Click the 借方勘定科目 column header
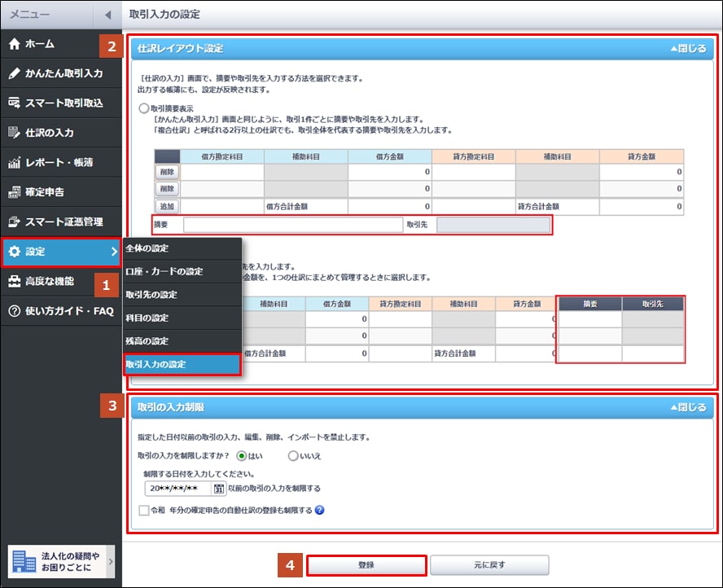This screenshot has height=588, width=723. (x=221, y=157)
